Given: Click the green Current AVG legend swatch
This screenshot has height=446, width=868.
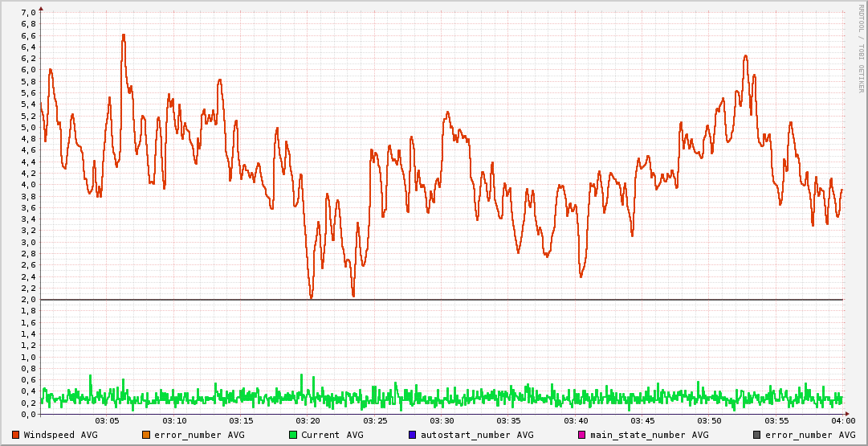Looking at the screenshot, I should [293, 435].
